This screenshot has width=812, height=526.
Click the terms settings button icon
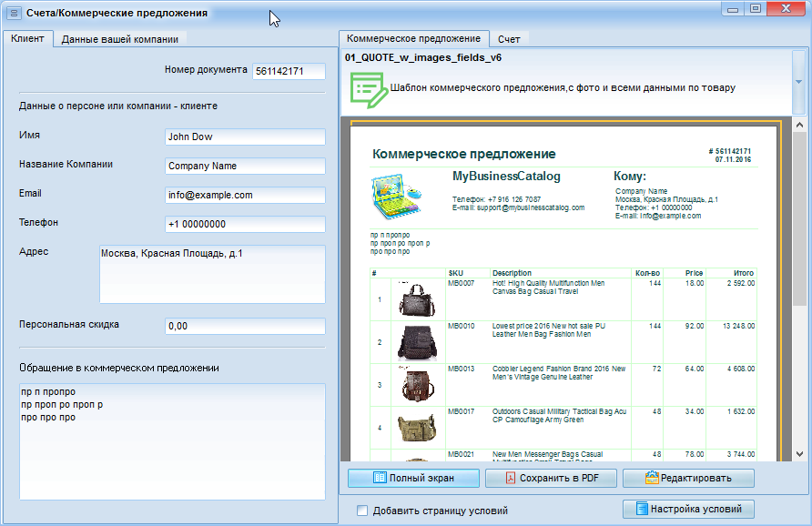coord(641,510)
